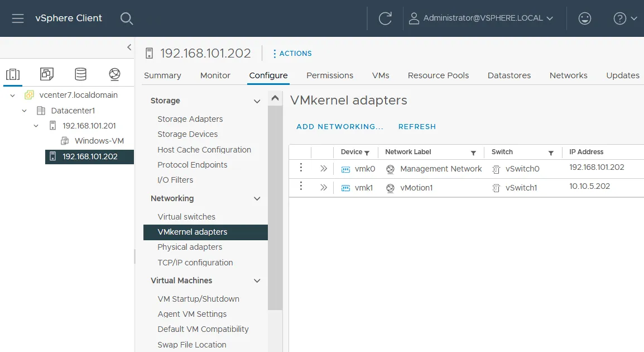Click the ADD NETWORKING button
The width and height of the screenshot is (644, 352).
[x=339, y=126]
